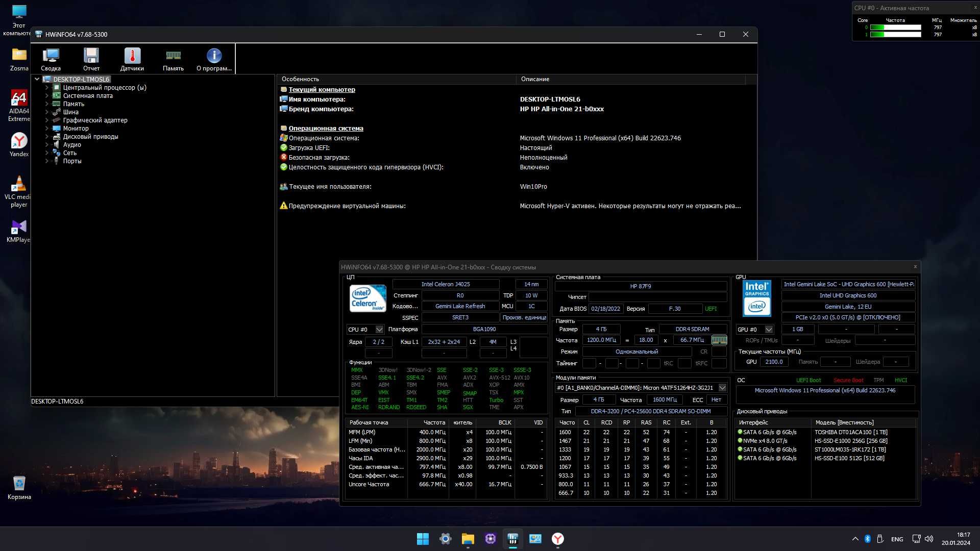
Task: Click Core 0 frequency bar
Action: pyautogui.click(x=895, y=28)
